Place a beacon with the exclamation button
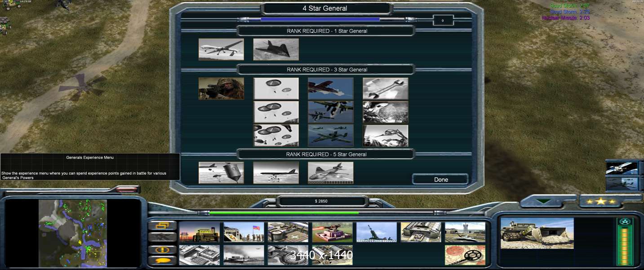644x270 pixels. (162, 249)
